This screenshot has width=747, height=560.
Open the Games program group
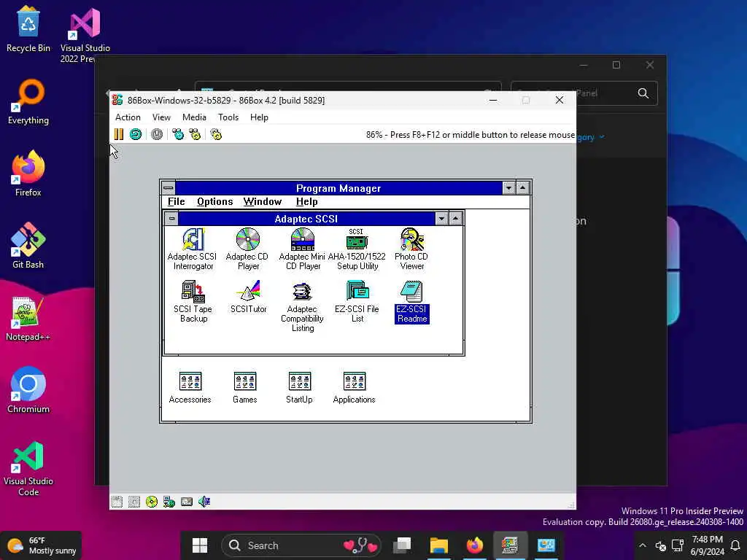[x=245, y=388]
